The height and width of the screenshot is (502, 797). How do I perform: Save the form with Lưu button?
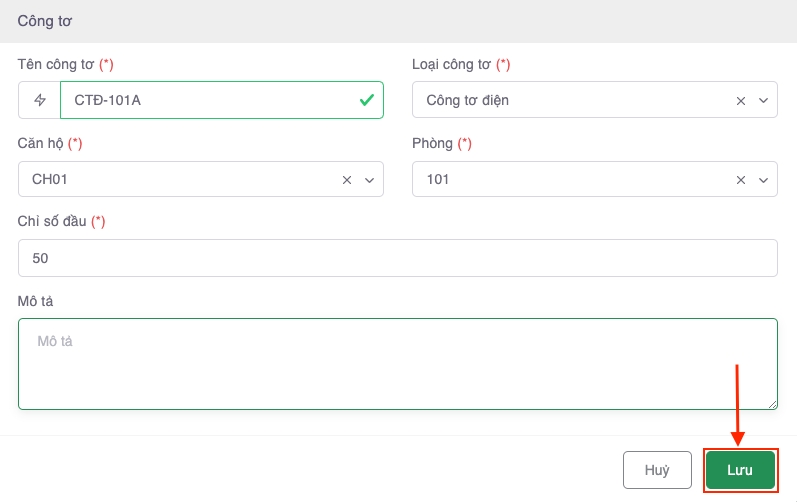pos(740,470)
